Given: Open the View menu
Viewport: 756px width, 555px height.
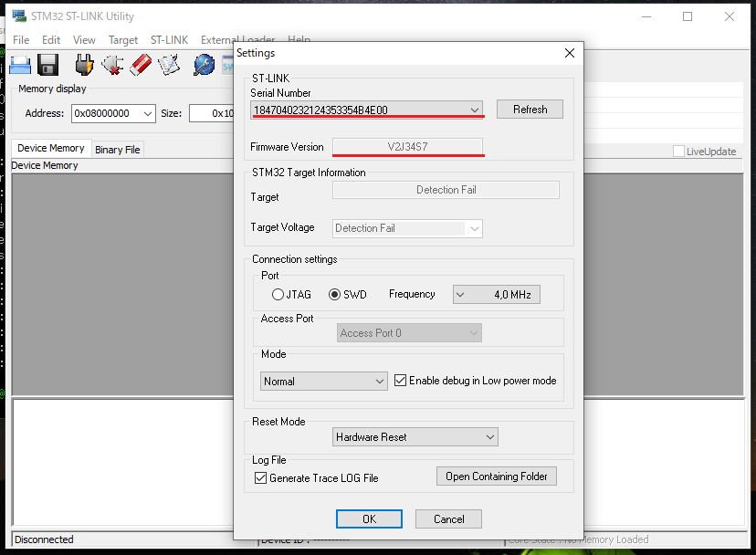Looking at the screenshot, I should pos(84,40).
